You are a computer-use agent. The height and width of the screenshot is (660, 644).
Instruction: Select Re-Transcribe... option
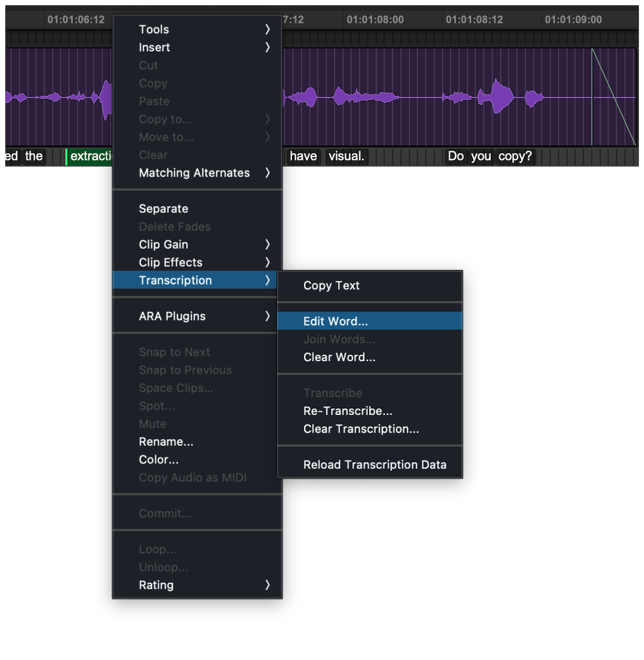(x=348, y=411)
